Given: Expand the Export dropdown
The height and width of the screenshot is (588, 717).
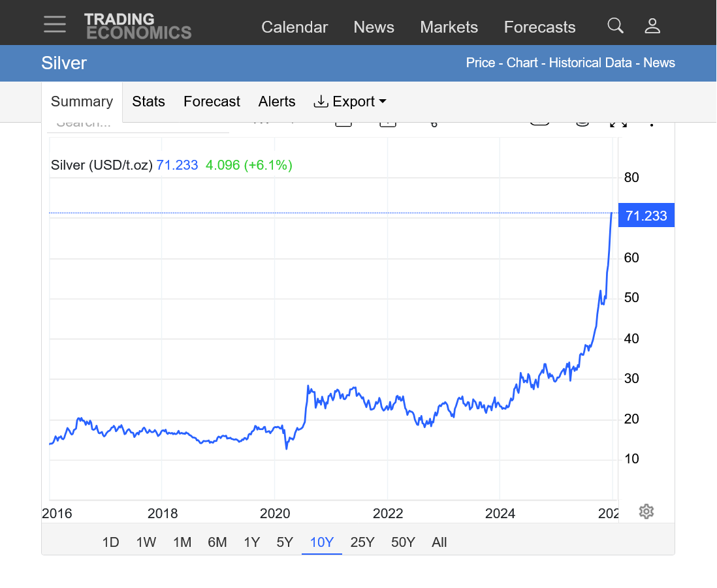Looking at the screenshot, I should click(350, 102).
